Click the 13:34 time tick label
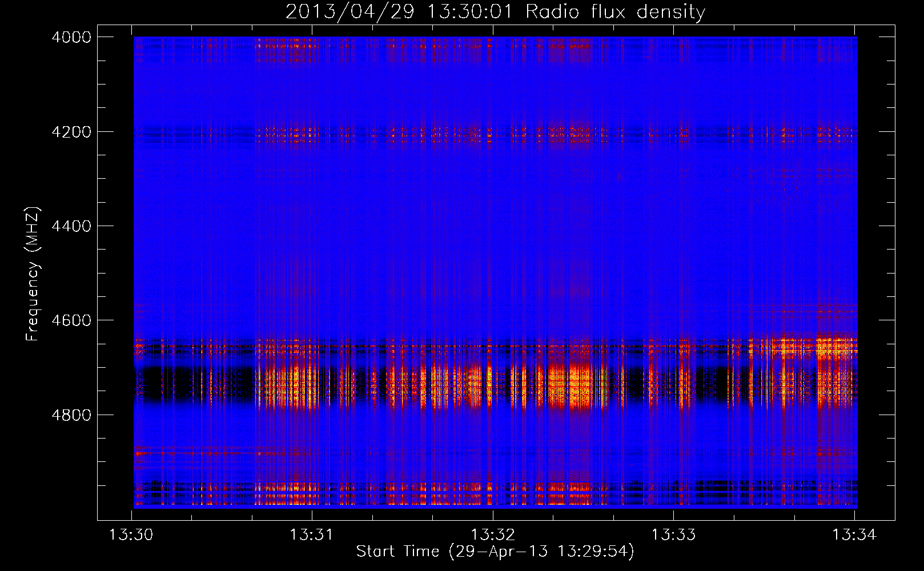Viewport: 924px width, 571px height. [x=854, y=534]
